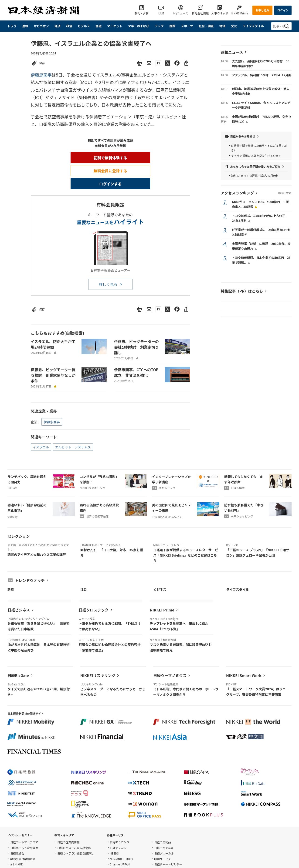Image resolution: width=299 pixels, height=868 pixels.
Task: Expand 日経からのお知らせ chevron
Action: click(258, 137)
